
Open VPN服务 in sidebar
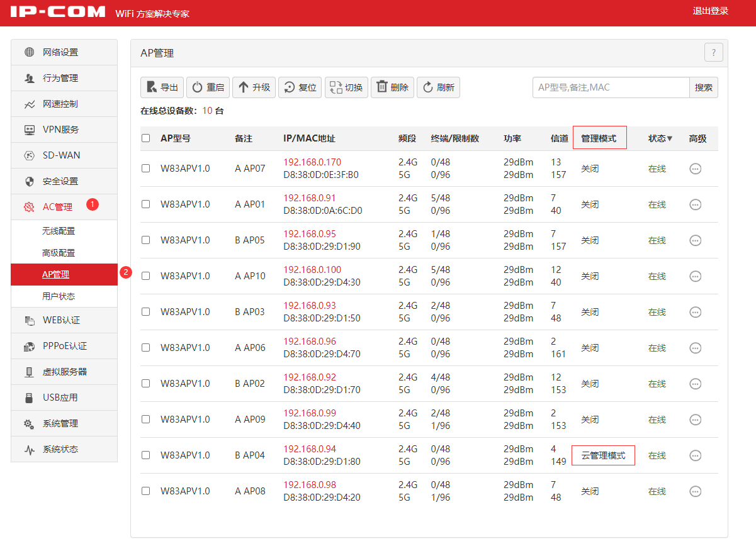[x=64, y=130]
